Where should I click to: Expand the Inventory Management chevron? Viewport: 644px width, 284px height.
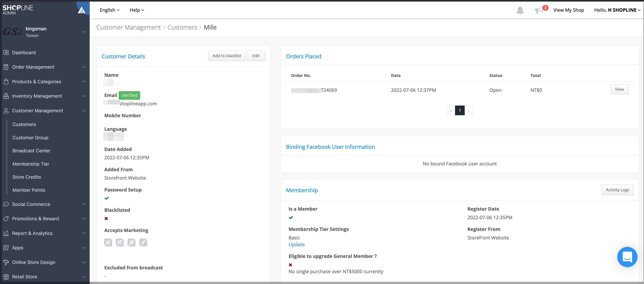(84, 96)
